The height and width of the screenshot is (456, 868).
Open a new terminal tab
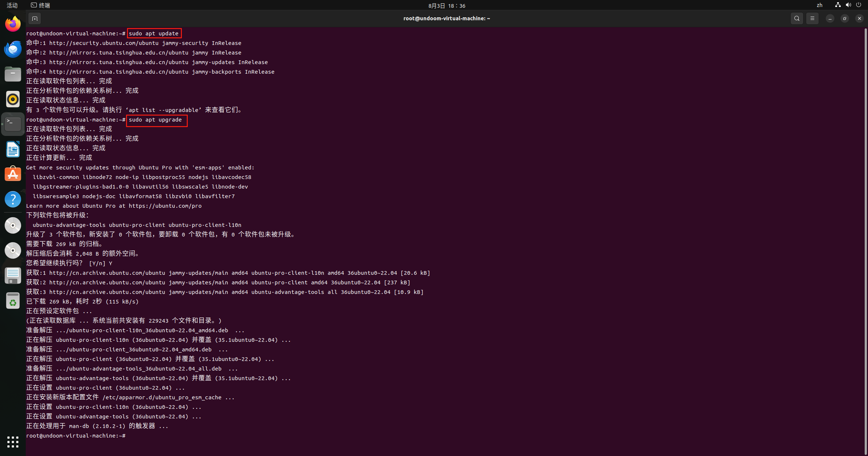click(35, 18)
